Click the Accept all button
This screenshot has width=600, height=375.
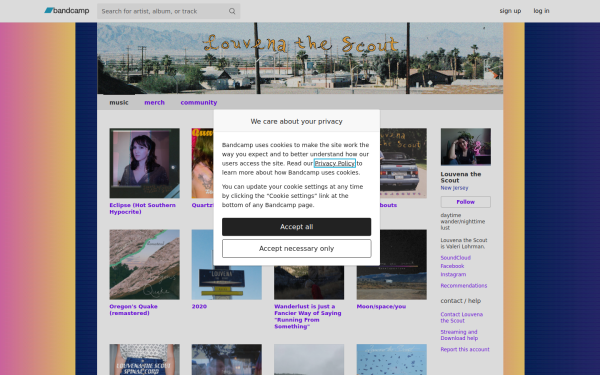pos(297,227)
